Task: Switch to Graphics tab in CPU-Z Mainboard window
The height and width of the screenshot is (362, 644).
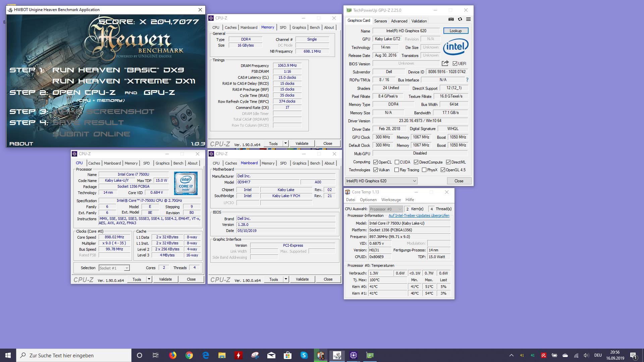Action: point(299,163)
